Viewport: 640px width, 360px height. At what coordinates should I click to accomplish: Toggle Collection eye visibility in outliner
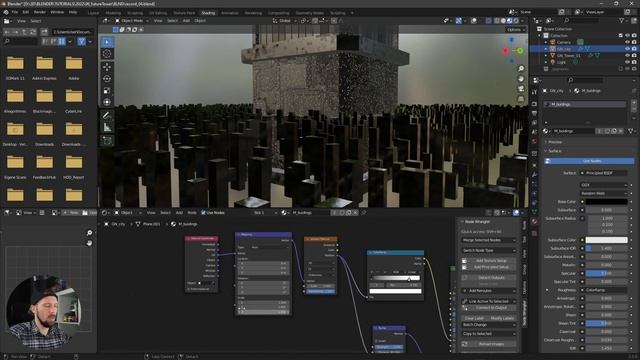(627, 36)
